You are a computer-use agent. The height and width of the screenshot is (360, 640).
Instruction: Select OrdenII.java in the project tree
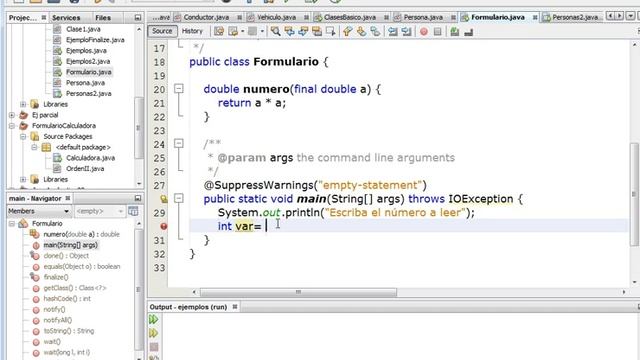tap(85, 169)
